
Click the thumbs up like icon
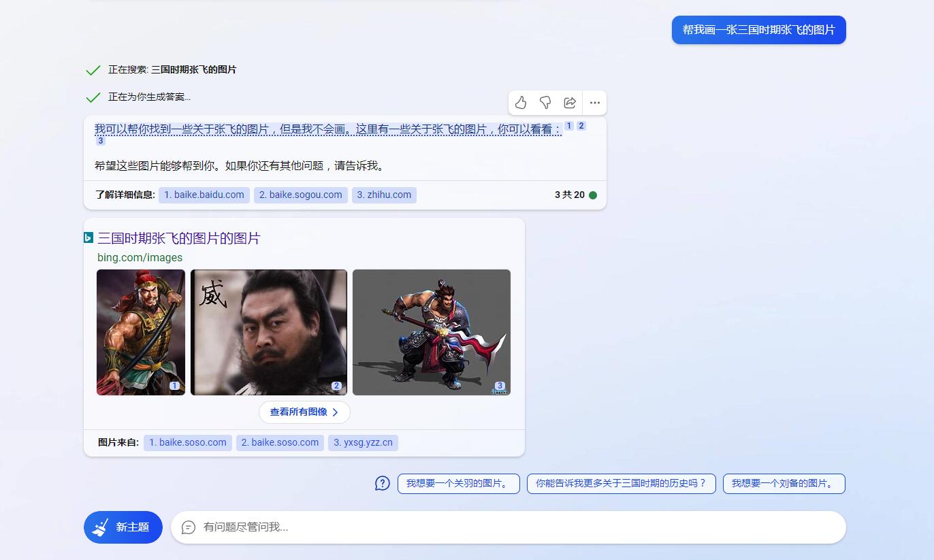521,103
